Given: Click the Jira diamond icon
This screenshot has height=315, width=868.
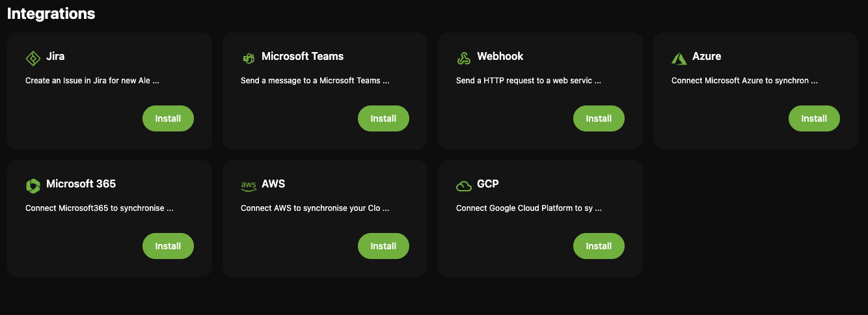Looking at the screenshot, I should (x=33, y=59).
